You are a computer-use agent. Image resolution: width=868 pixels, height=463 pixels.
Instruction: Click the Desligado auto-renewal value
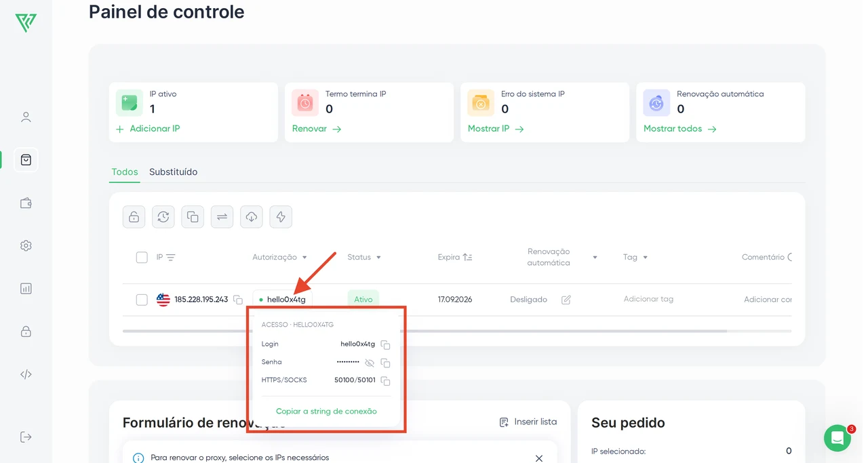tap(529, 300)
